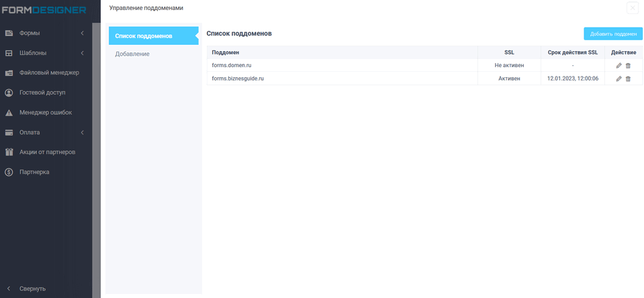Expand the Шаблоны submenu chevron
This screenshot has width=644, height=298.
click(x=82, y=53)
